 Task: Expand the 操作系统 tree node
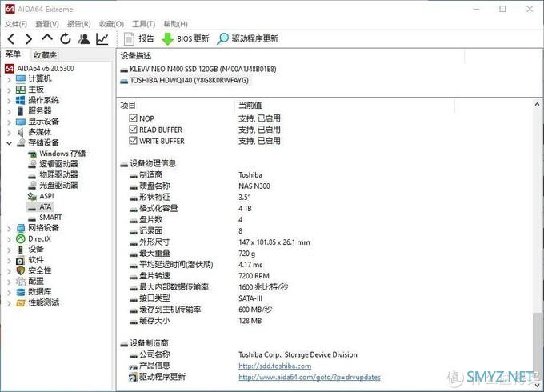pos(10,101)
